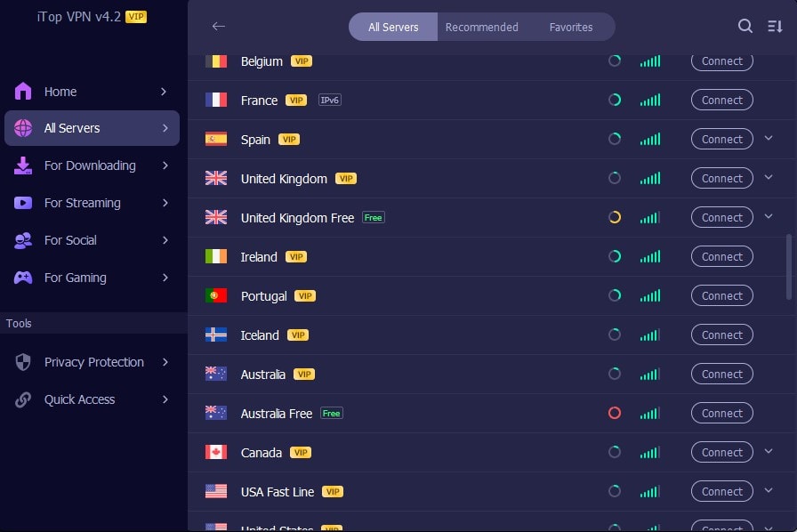Screen dimensions: 797x532
Task: Click the back arrow at the top
Action: (x=219, y=27)
